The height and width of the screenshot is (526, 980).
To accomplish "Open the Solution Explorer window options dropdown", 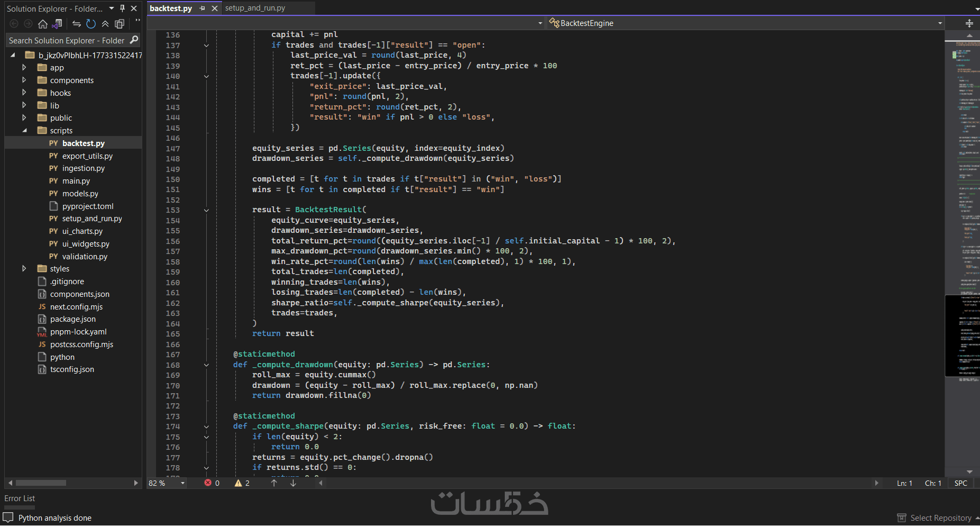I will pos(112,8).
